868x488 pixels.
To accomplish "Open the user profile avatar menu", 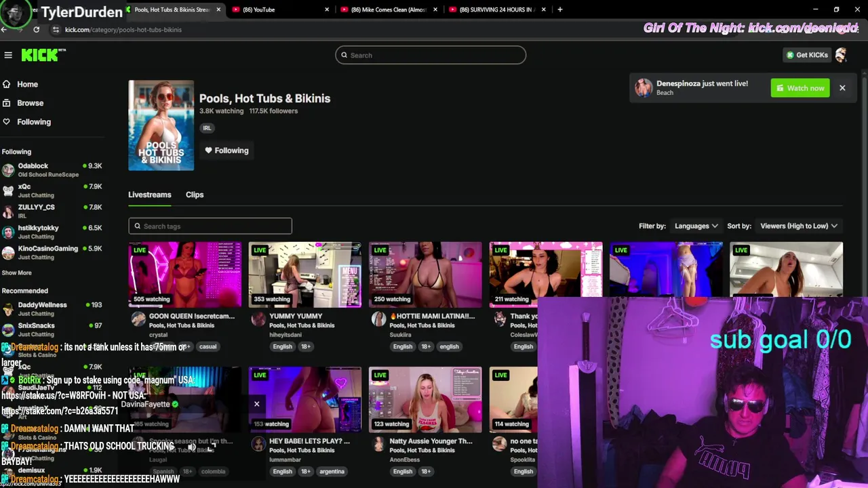I will pos(842,55).
